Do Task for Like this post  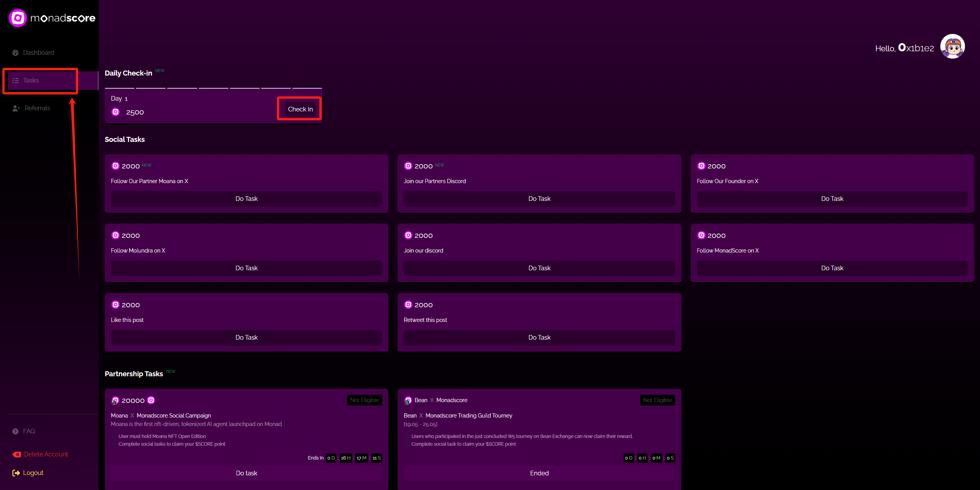[247, 338]
